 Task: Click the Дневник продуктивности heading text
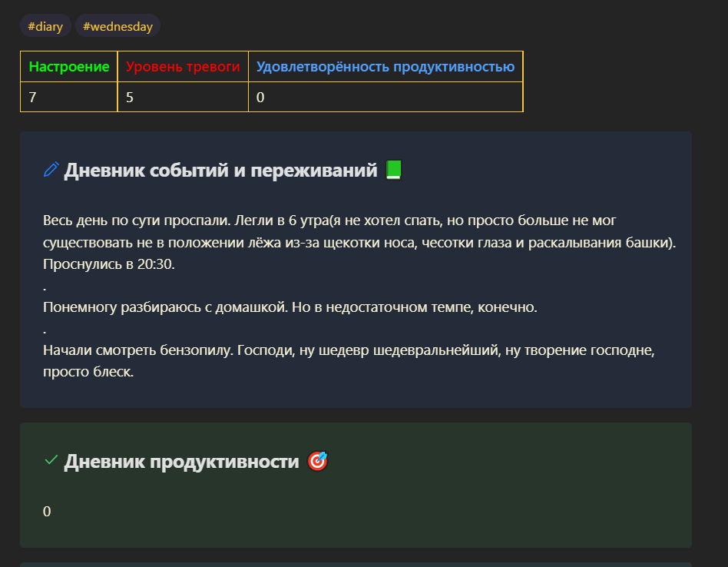(x=181, y=462)
